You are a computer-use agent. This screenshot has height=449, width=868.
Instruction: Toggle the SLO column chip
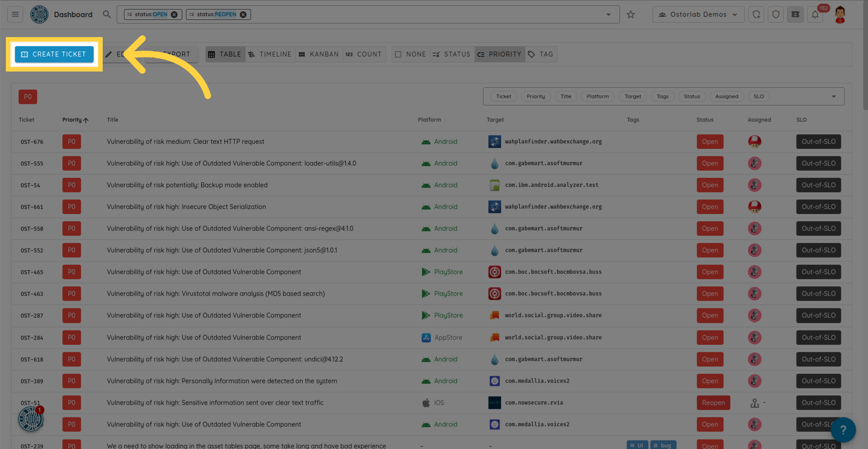759,96
